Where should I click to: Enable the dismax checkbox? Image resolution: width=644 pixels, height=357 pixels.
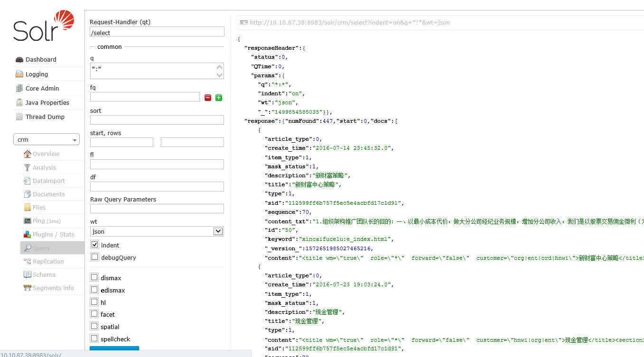click(x=94, y=277)
